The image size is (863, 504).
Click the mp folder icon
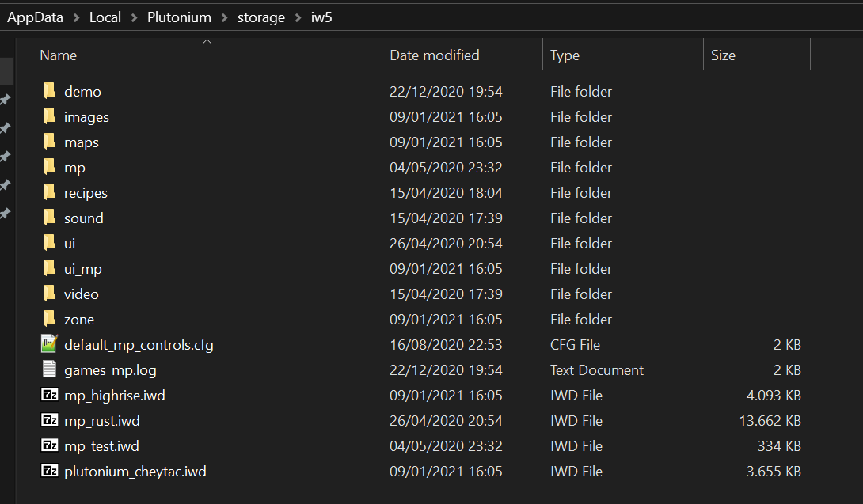tap(49, 166)
